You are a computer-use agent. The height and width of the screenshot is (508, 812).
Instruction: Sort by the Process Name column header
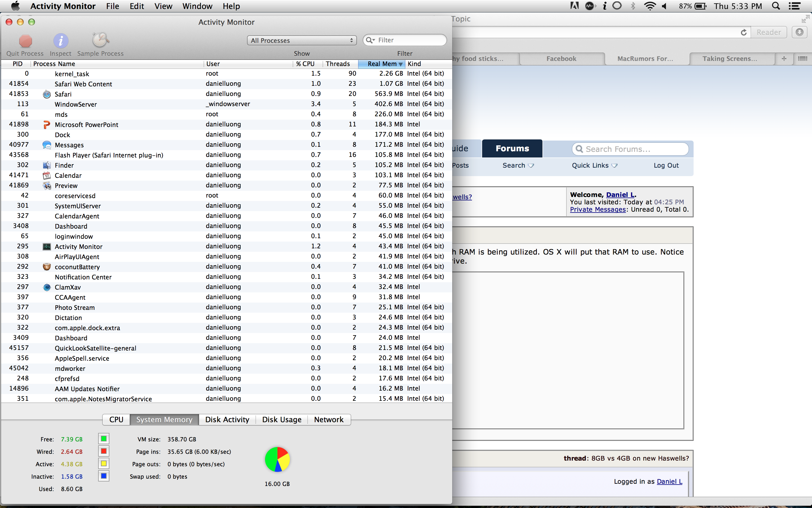117,64
